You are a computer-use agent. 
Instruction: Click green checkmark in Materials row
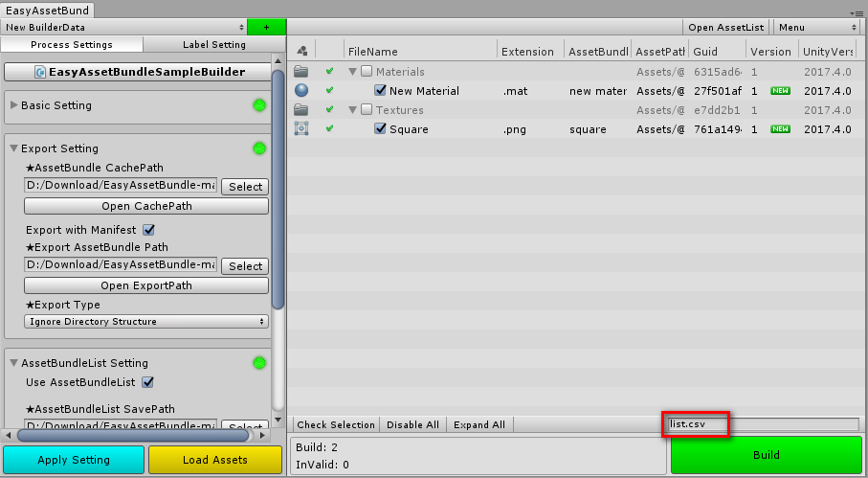[329, 71]
